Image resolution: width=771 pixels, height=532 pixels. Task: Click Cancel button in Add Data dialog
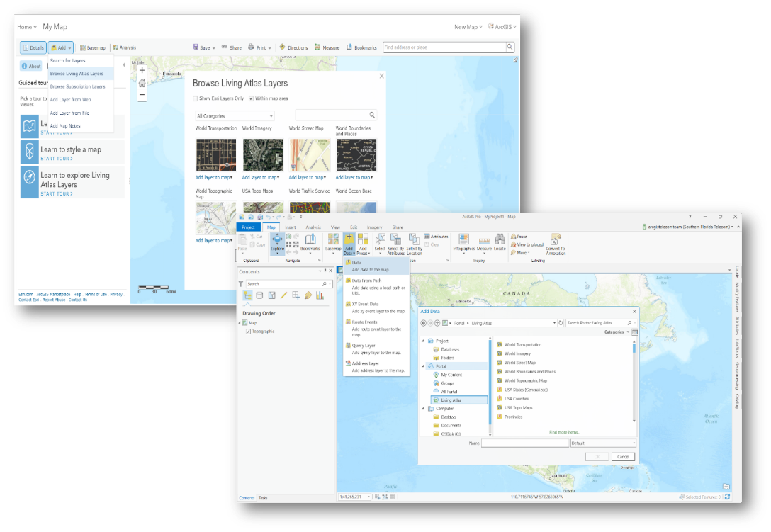[x=623, y=457]
